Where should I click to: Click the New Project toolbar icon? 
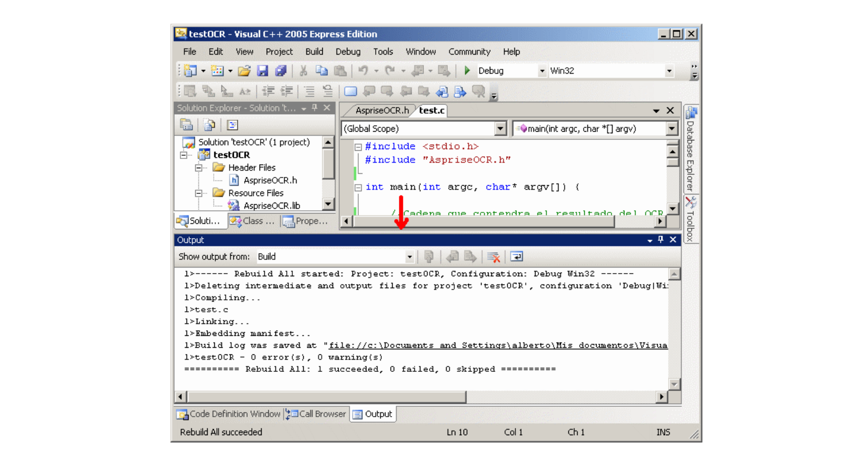click(190, 70)
